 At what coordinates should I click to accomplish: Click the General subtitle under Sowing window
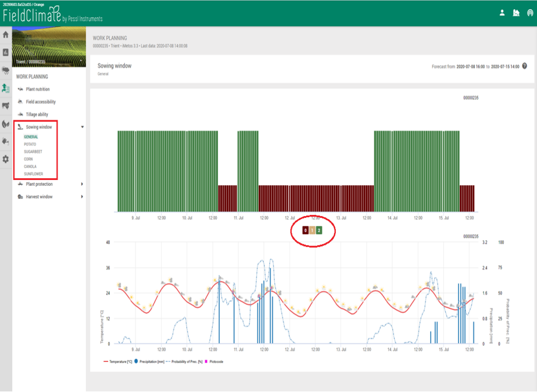click(103, 74)
